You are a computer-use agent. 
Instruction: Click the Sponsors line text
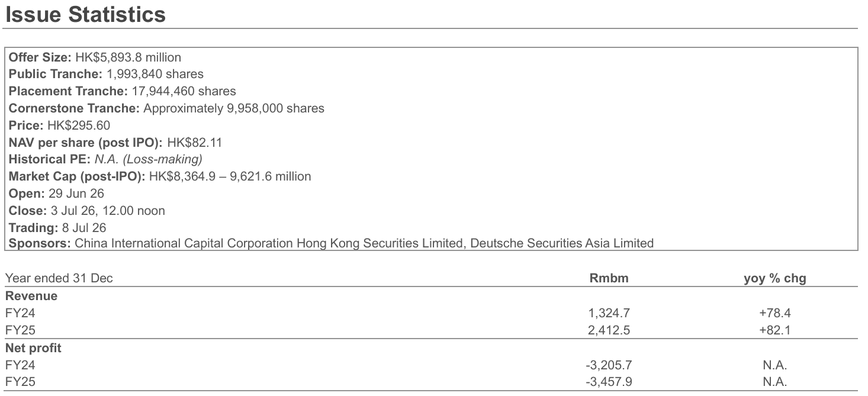[331, 243]
